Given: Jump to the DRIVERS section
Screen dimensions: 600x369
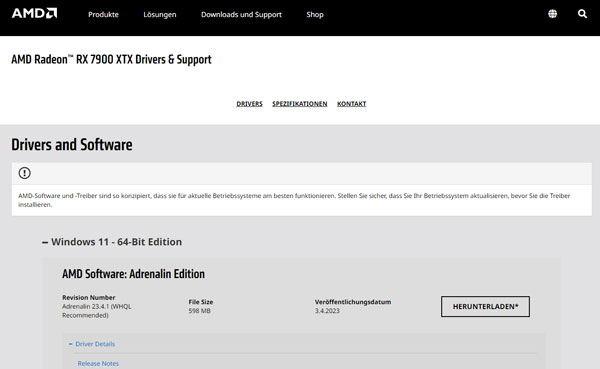Looking at the screenshot, I should coord(249,104).
